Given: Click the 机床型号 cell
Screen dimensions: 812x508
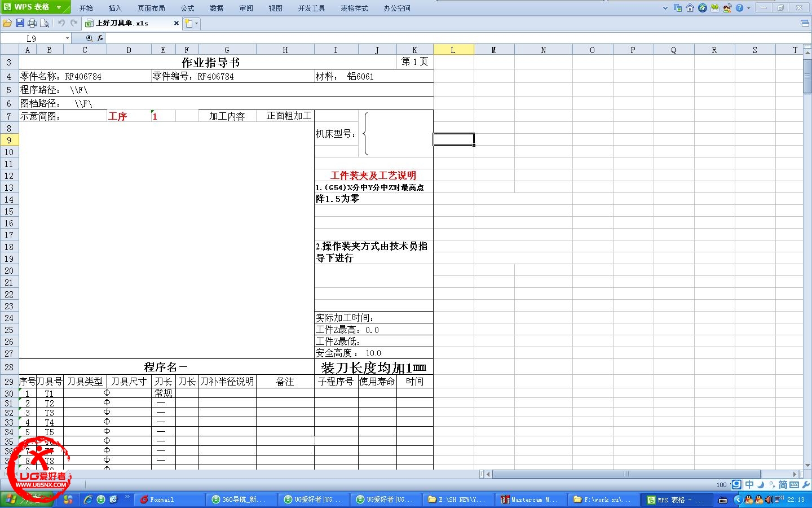Looking at the screenshot, I should pyautogui.click(x=336, y=134).
